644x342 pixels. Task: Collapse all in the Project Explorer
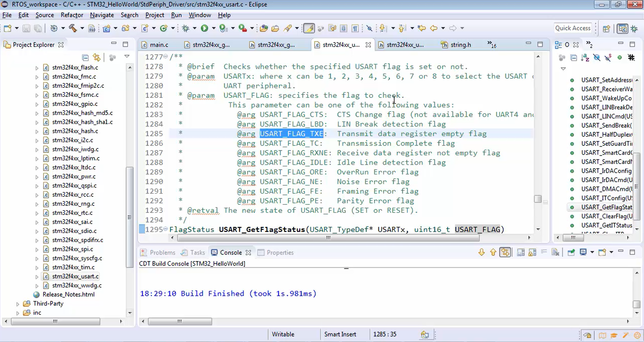pyautogui.click(x=85, y=58)
